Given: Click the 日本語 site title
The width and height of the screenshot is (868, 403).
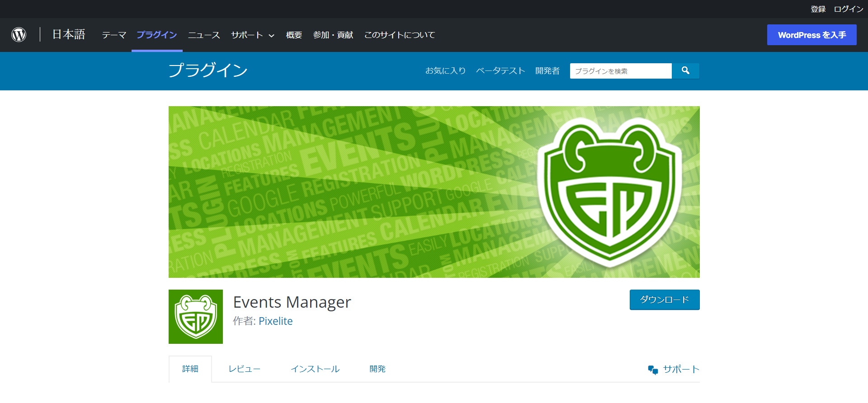Looking at the screenshot, I should click(x=69, y=34).
